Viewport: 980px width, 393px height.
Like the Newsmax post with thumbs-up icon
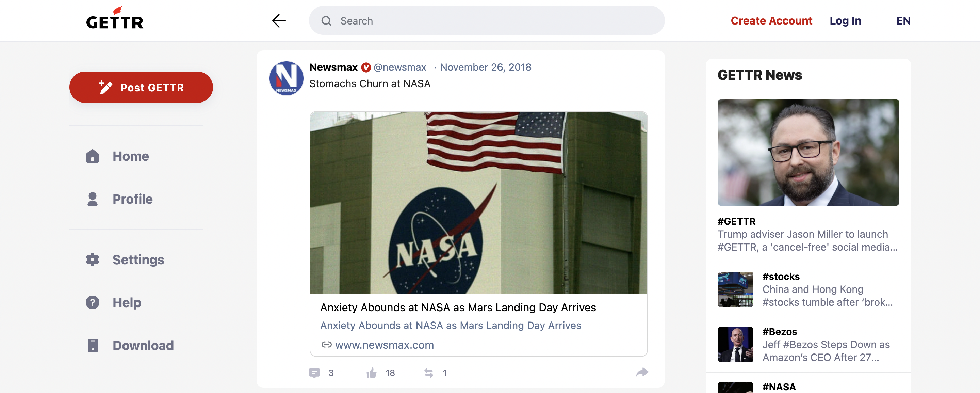(x=371, y=373)
